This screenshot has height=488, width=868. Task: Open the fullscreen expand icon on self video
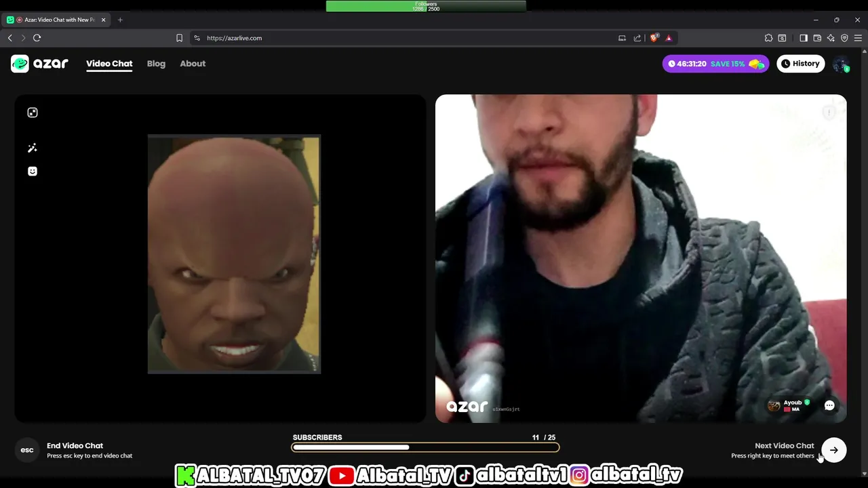tap(33, 113)
